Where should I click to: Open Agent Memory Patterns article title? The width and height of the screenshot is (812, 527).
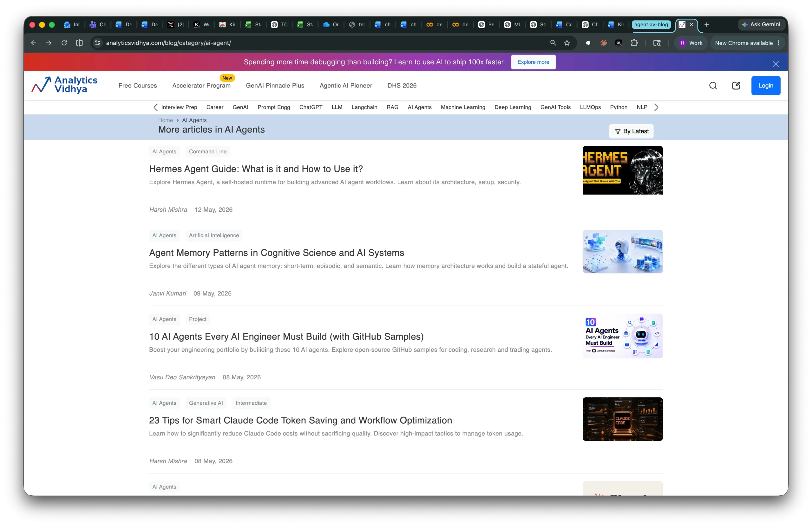click(x=276, y=253)
